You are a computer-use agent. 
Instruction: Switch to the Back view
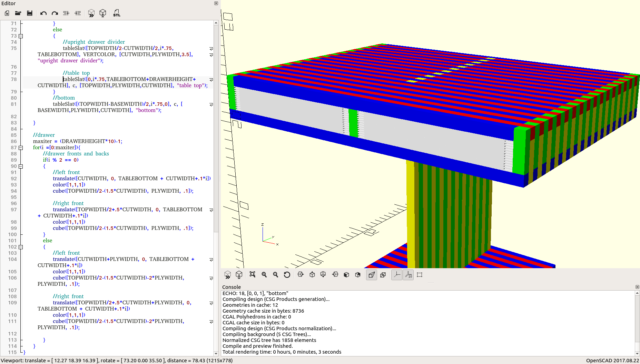coord(358,275)
